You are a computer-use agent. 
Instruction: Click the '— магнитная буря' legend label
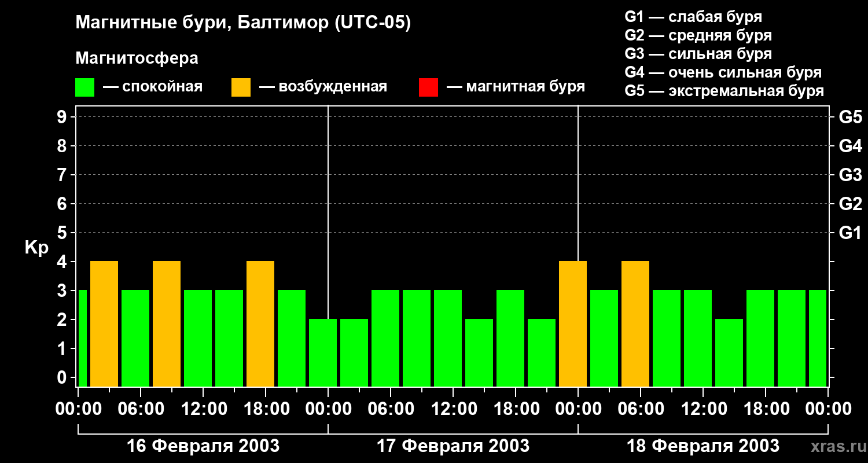pyautogui.click(x=516, y=87)
